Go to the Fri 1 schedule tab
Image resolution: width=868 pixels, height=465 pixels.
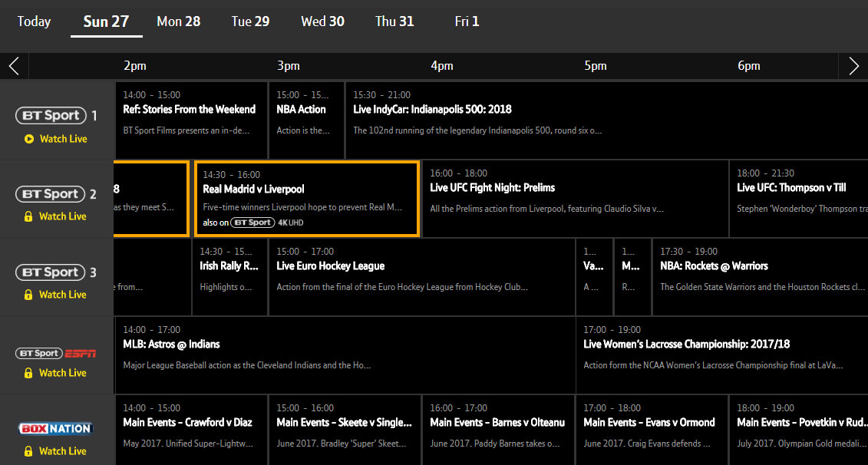[467, 21]
